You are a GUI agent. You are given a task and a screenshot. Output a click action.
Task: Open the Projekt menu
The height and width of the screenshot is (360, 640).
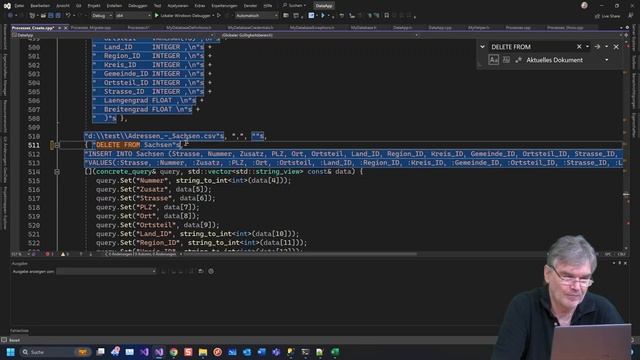[94, 6]
